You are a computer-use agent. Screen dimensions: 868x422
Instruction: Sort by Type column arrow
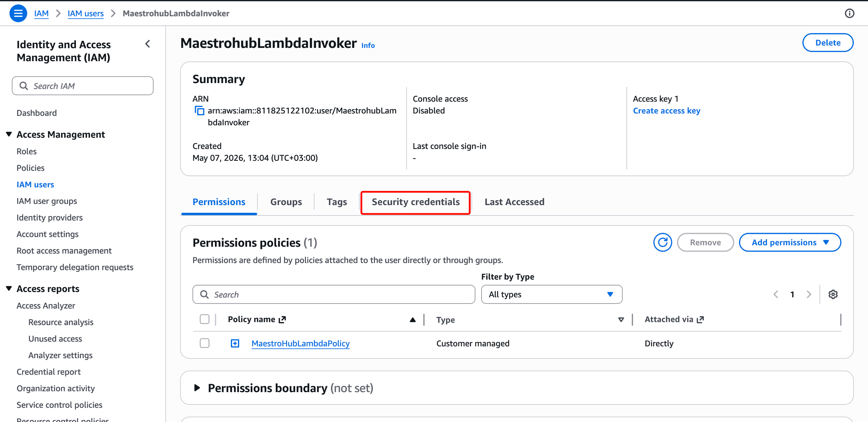click(621, 319)
